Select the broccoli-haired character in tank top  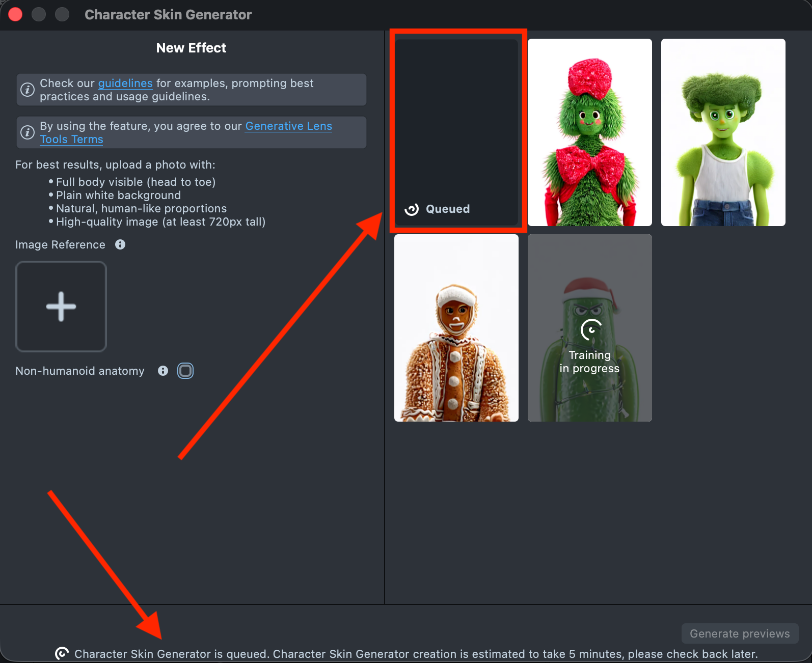pos(723,132)
